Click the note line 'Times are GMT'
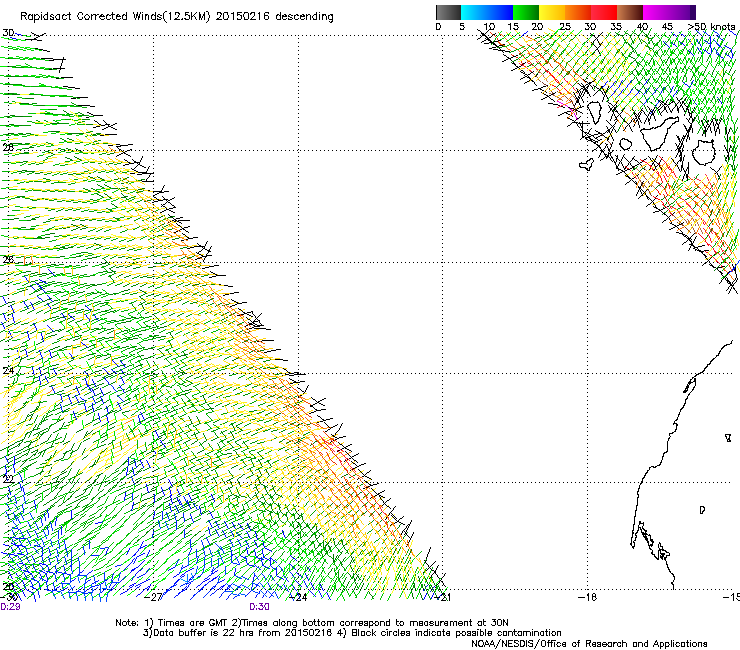This screenshot has height=650, width=740. [x=194, y=623]
